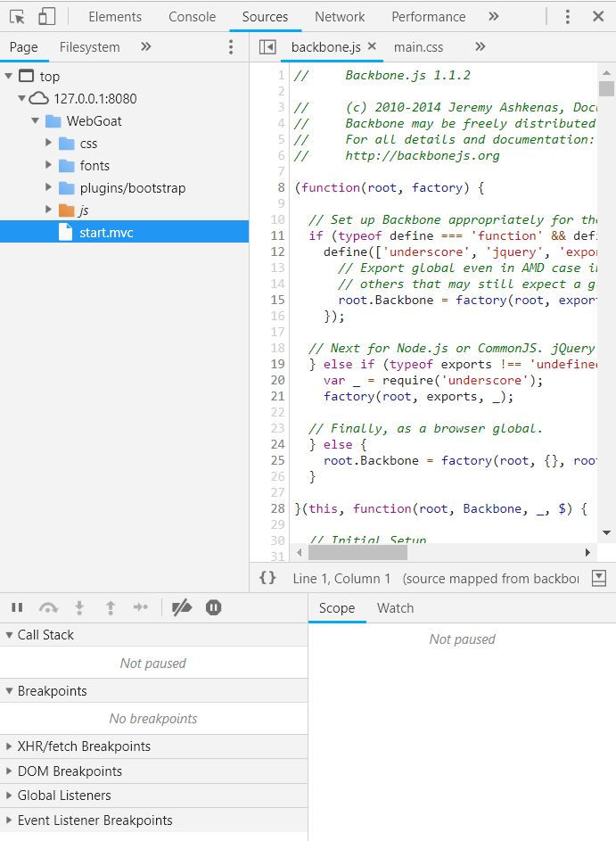The height and width of the screenshot is (841, 616).
Task: Click the plugins/bootstrap folder icon
Action: (x=67, y=187)
